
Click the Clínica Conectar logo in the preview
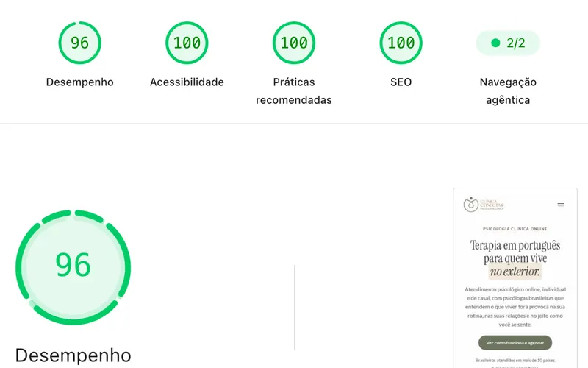(x=484, y=205)
